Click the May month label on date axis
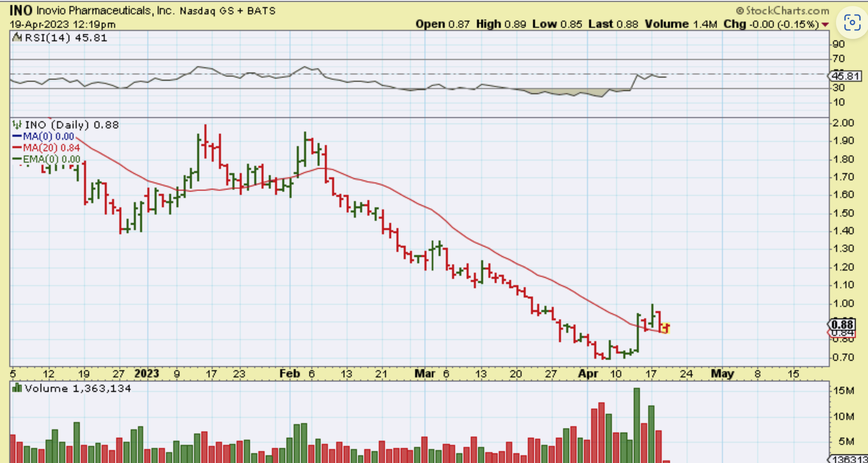868x463 pixels. tap(722, 374)
